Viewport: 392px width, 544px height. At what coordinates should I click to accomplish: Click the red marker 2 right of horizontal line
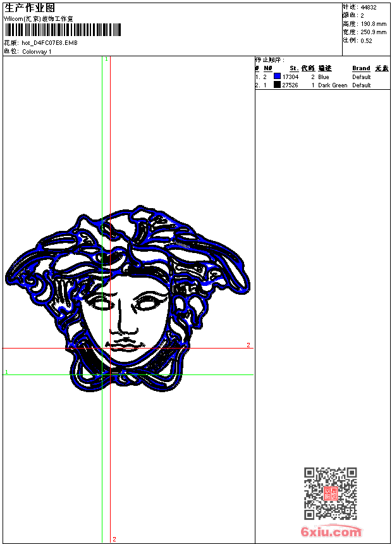(x=248, y=345)
